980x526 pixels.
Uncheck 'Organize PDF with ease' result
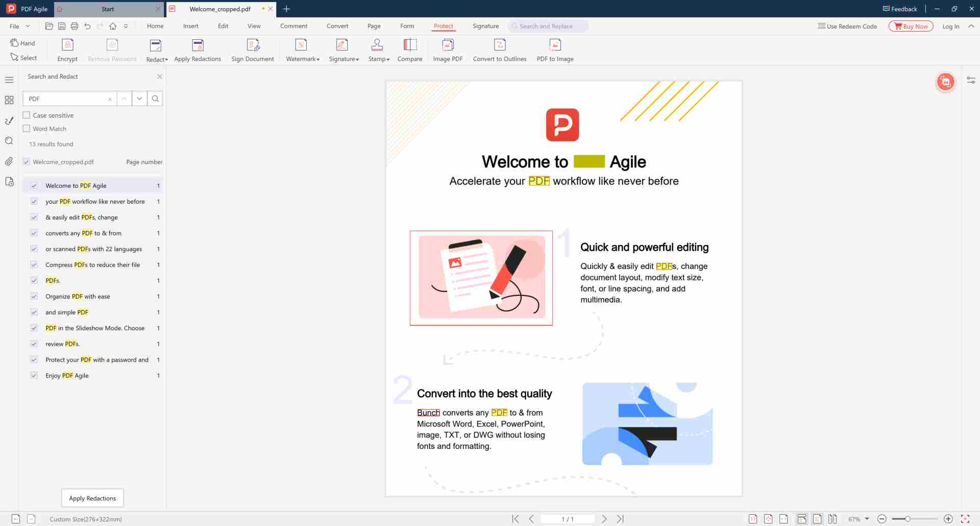[34, 296]
